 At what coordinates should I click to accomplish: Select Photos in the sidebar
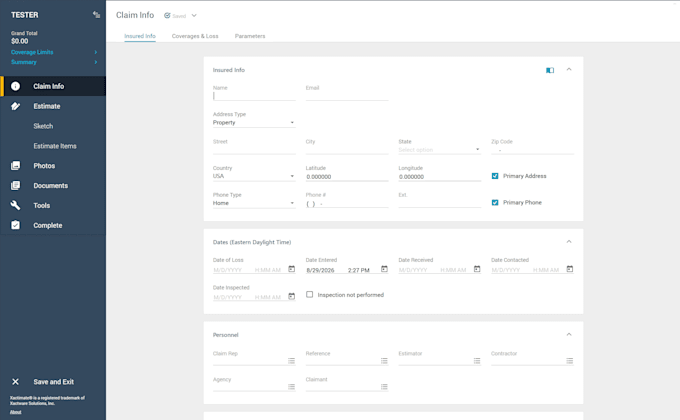[x=44, y=166]
